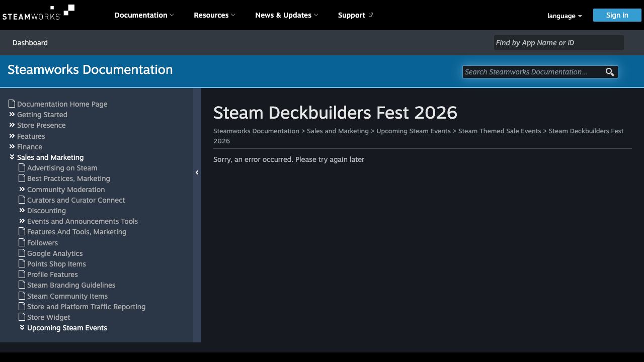644x362 pixels.
Task: Expand the Store Presence section arrow
Action: [x=12, y=125]
